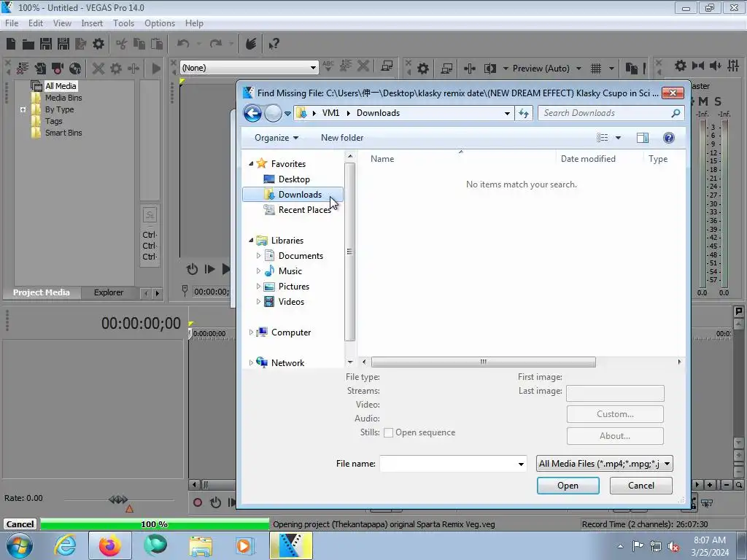Click the Overlays grid icon in preview
The height and width of the screenshot is (560, 747).
tap(596, 69)
